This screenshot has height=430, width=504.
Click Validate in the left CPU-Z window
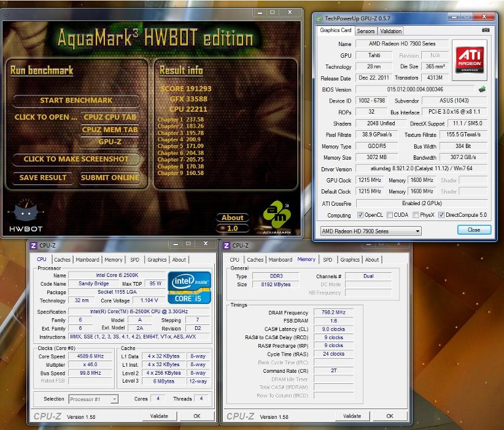point(159,416)
